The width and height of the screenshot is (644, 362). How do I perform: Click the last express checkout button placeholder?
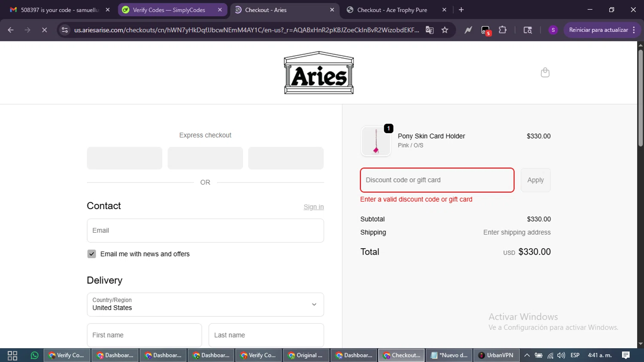[286, 158]
